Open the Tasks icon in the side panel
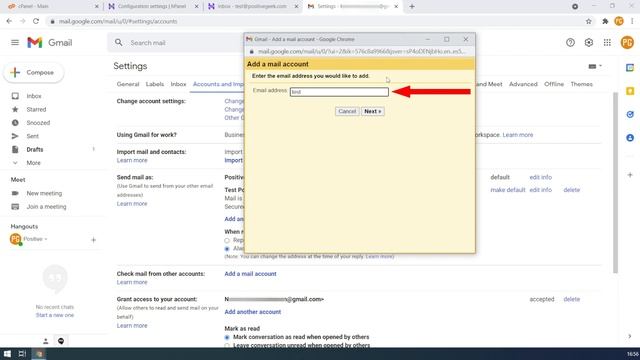640x360 pixels. (630, 114)
